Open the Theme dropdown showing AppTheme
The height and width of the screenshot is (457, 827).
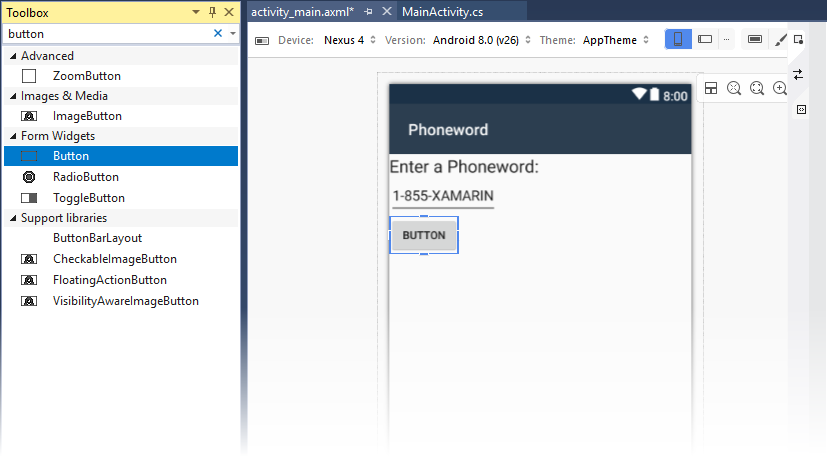pos(615,40)
